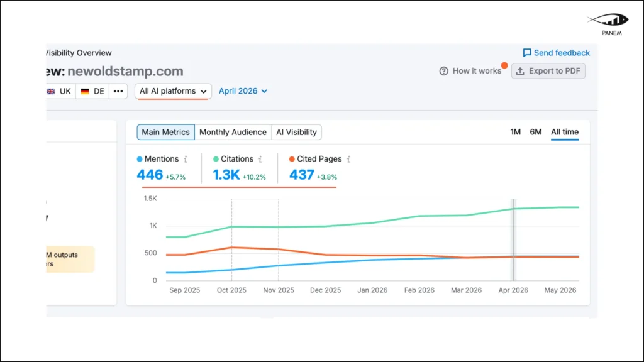Viewport: 644px width, 362px height.
Task: Click the +5.7% Mentions change
Action: [175, 177]
